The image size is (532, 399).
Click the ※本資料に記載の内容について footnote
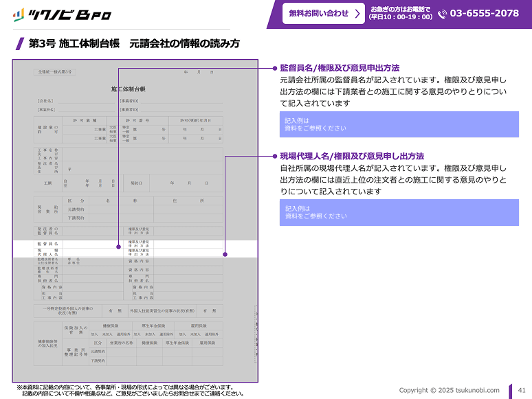131,390
